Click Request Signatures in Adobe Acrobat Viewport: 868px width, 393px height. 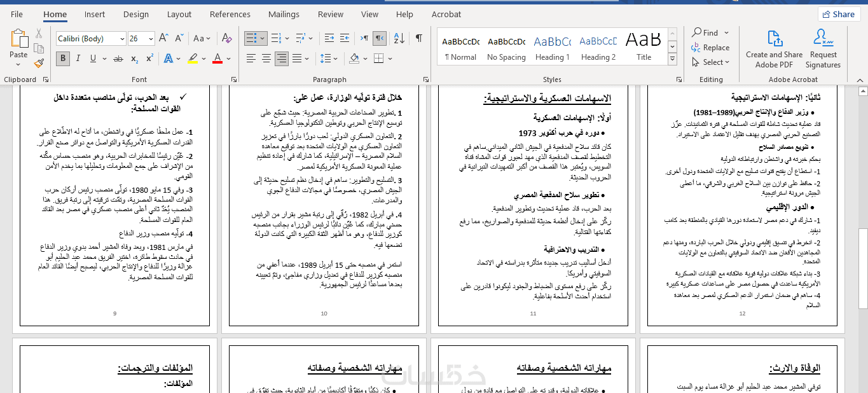point(823,49)
